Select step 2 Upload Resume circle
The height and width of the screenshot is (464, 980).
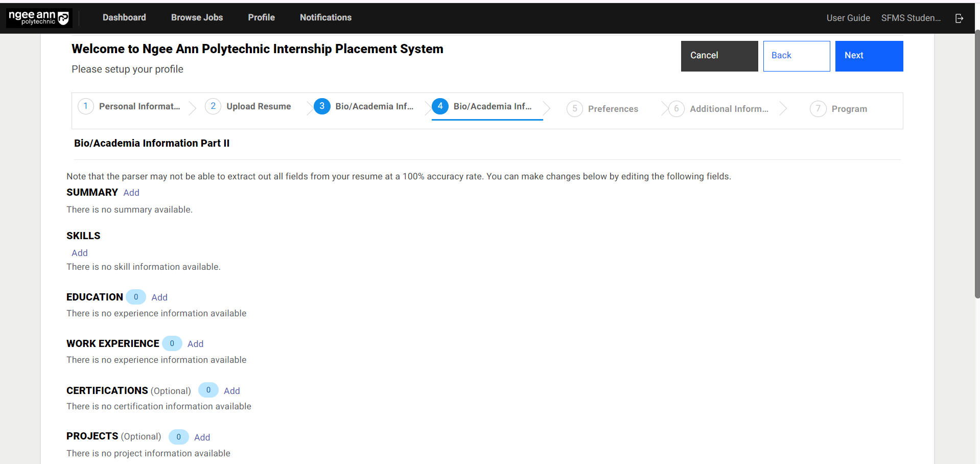pyautogui.click(x=213, y=106)
